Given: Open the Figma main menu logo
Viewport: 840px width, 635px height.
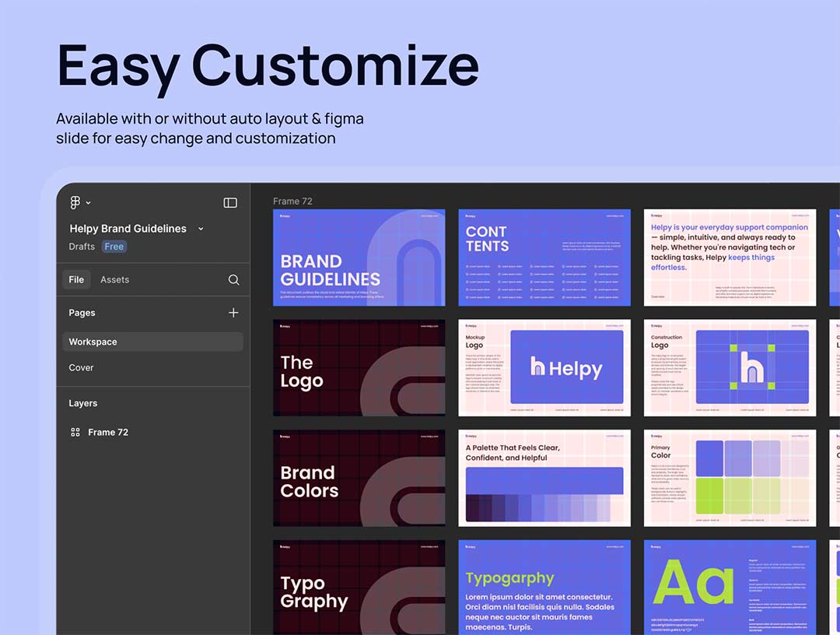Looking at the screenshot, I should pyautogui.click(x=75, y=202).
